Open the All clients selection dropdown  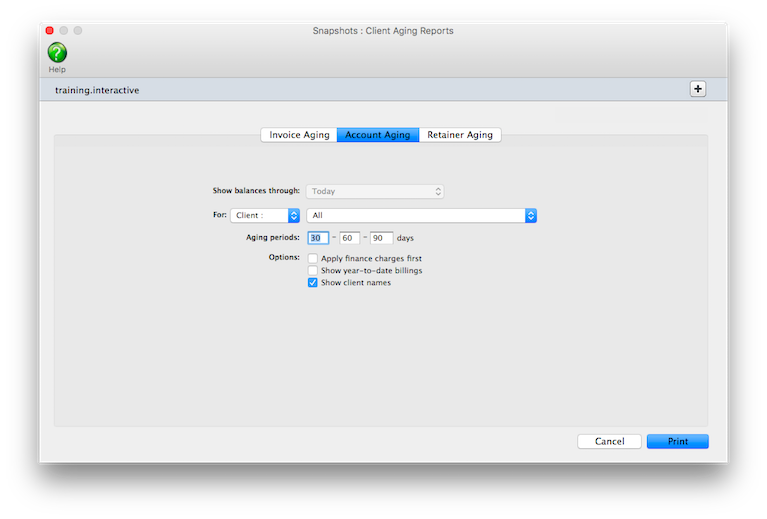422,215
